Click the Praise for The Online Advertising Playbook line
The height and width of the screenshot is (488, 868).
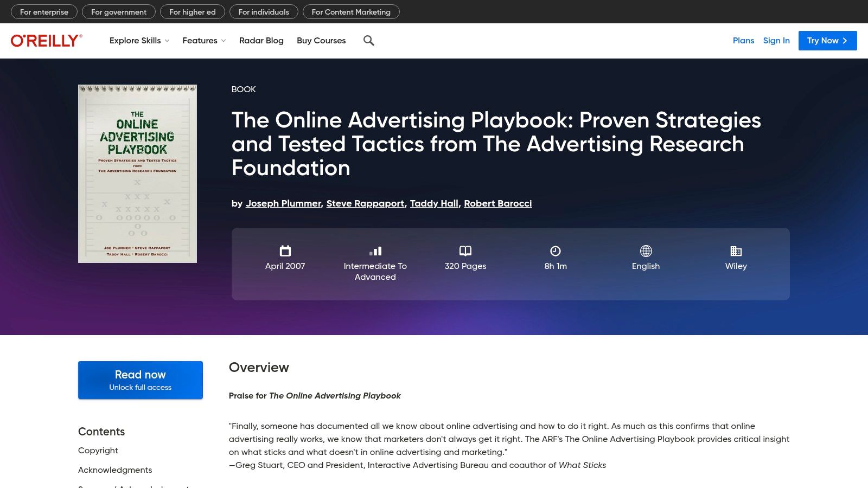coord(315,396)
